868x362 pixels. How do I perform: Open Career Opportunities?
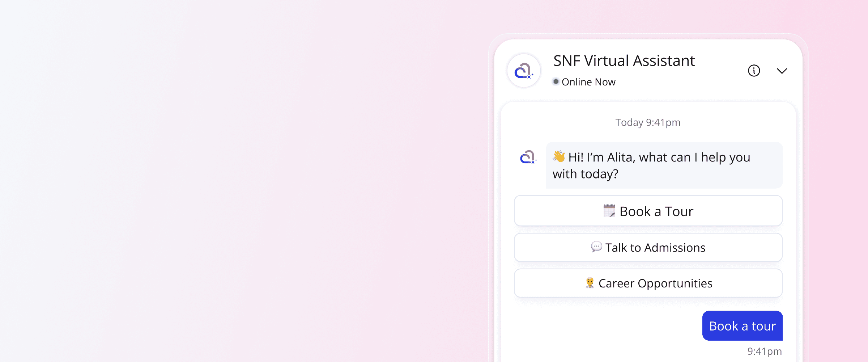[x=648, y=283]
